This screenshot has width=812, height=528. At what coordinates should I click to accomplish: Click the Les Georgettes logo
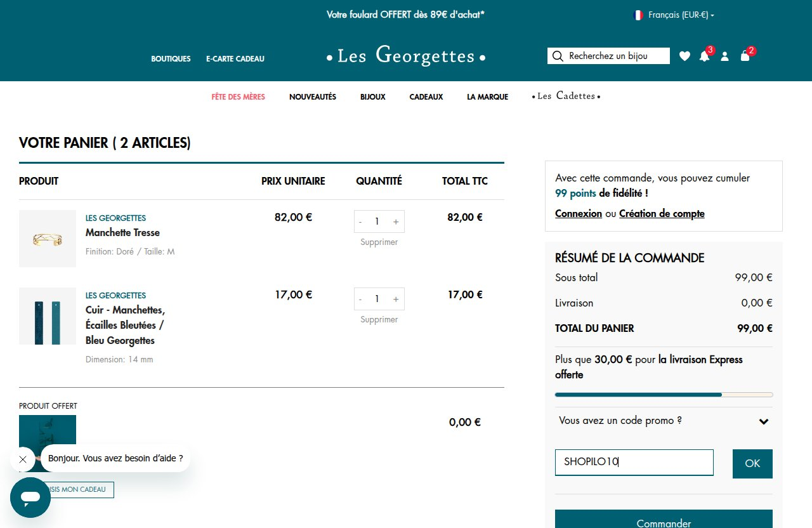click(x=406, y=56)
